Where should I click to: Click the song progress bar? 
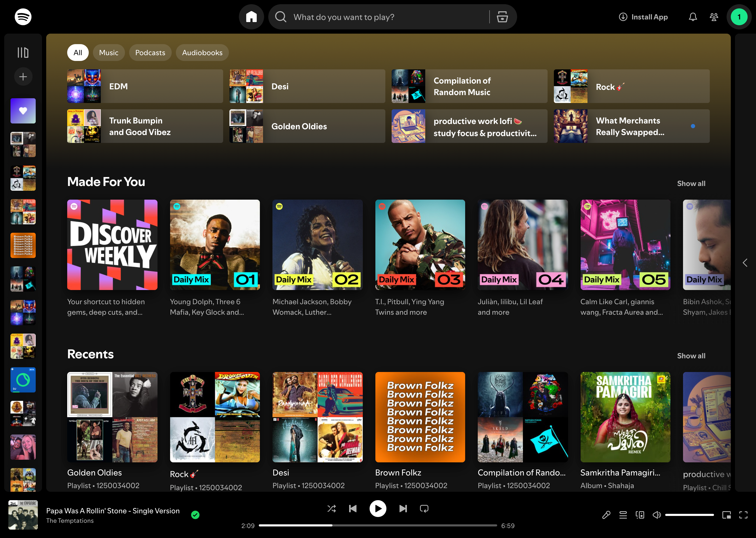click(378, 525)
